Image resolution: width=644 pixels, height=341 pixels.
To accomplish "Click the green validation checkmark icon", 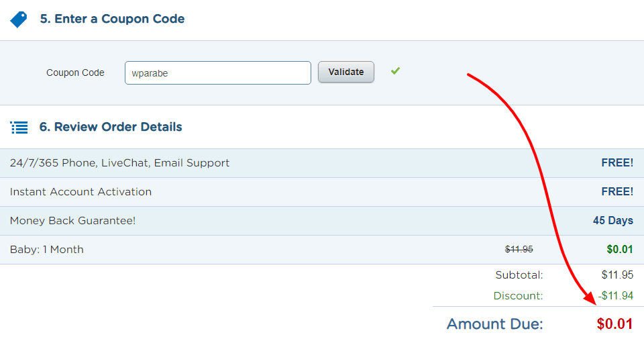I will (x=395, y=70).
